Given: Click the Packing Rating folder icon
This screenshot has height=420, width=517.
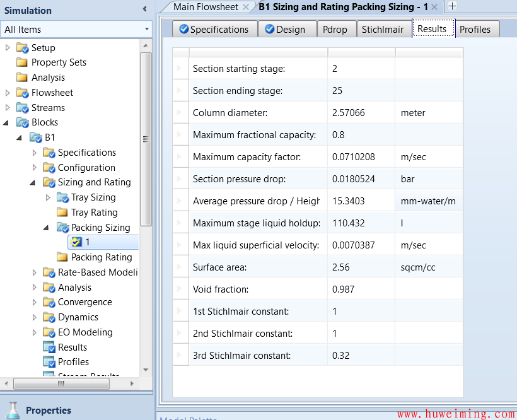Looking at the screenshot, I should coord(62,257).
